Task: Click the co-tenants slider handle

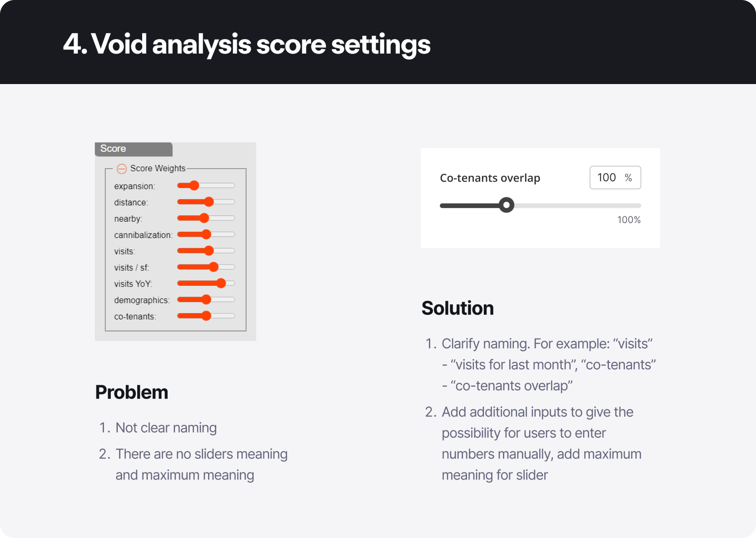Action: point(206,315)
